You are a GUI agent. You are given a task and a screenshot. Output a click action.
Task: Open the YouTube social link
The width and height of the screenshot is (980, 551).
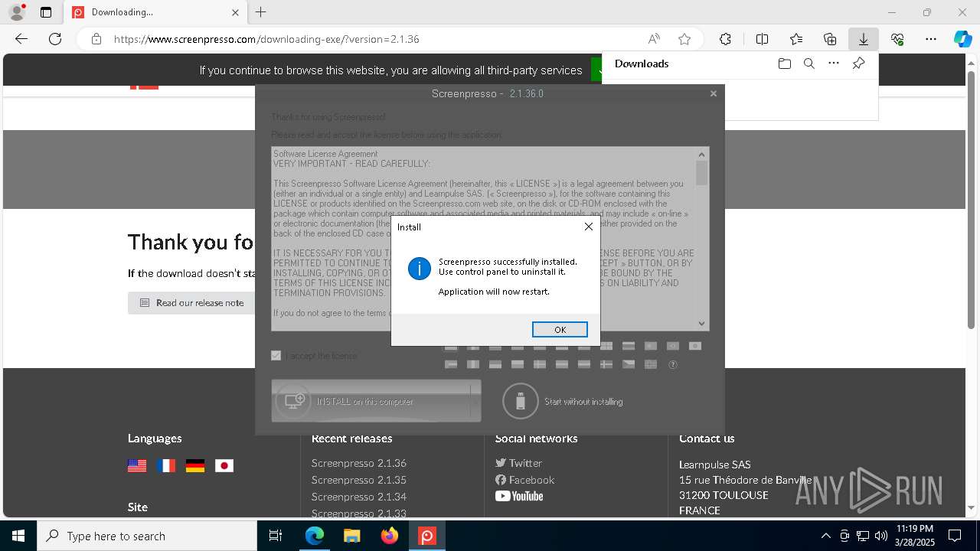[x=519, y=496]
